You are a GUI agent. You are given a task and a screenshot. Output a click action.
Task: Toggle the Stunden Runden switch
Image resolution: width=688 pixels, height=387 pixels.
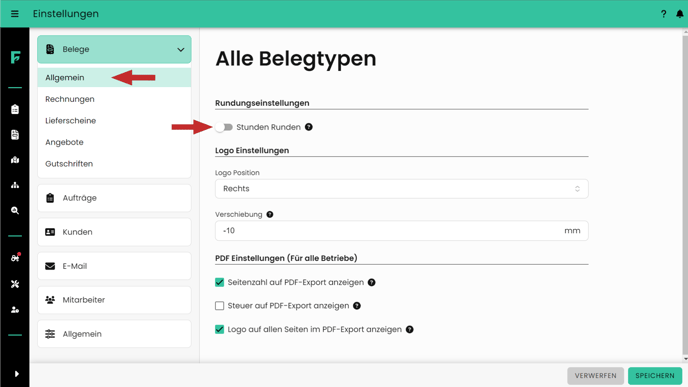[224, 127]
